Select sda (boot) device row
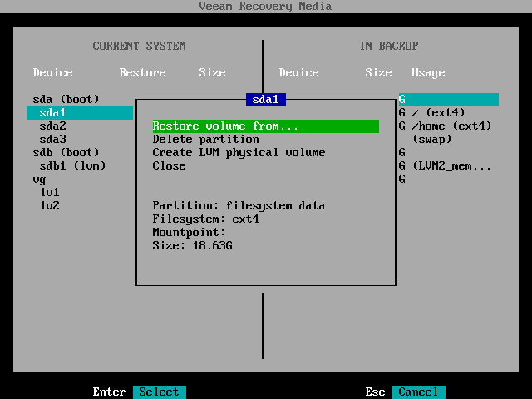This screenshot has width=532, height=399. 66,99
